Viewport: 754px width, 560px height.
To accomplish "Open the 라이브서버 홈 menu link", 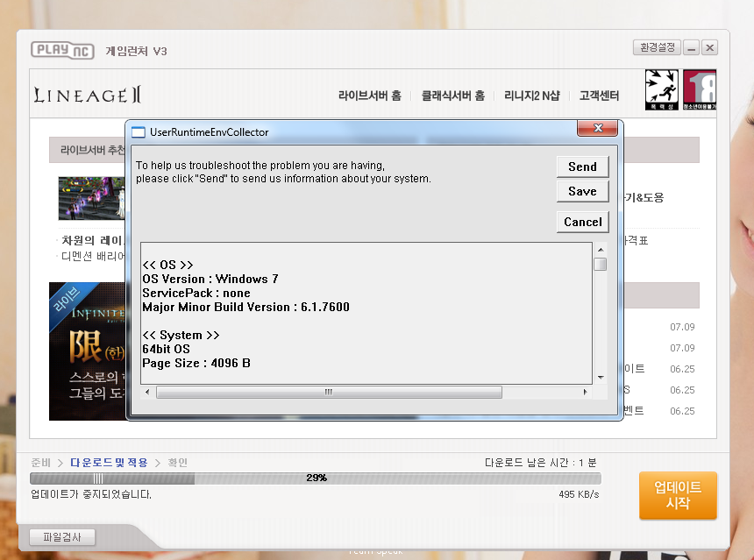I will point(369,96).
